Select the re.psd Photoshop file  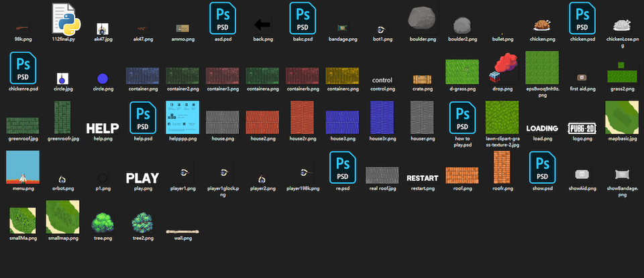point(343,167)
